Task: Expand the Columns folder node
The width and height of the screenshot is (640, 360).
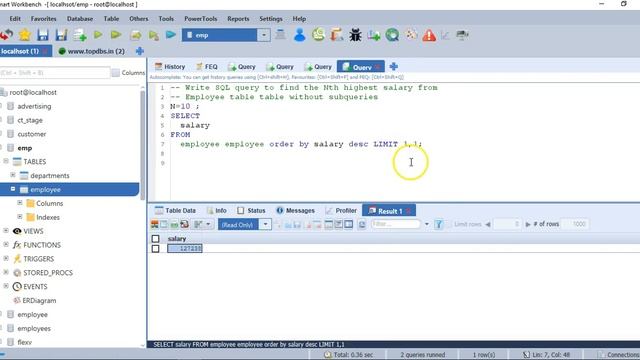Action: click(x=20, y=203)
